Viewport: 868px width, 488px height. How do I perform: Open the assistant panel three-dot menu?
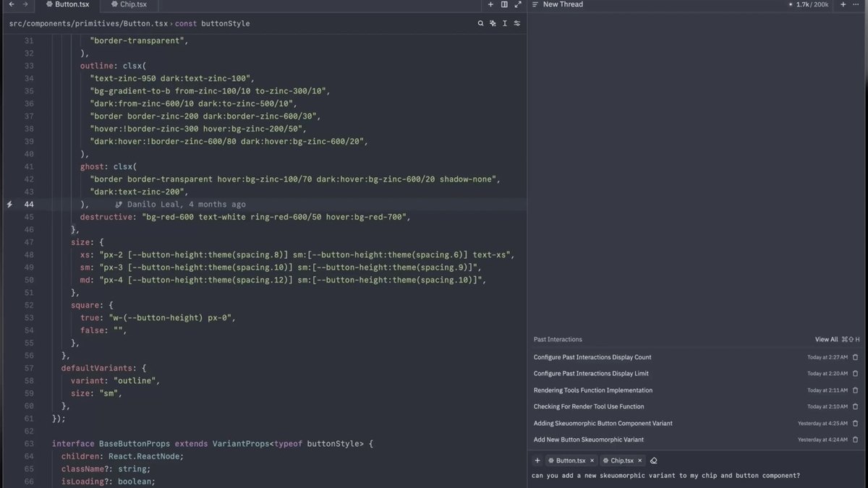(x=856, y=4)
